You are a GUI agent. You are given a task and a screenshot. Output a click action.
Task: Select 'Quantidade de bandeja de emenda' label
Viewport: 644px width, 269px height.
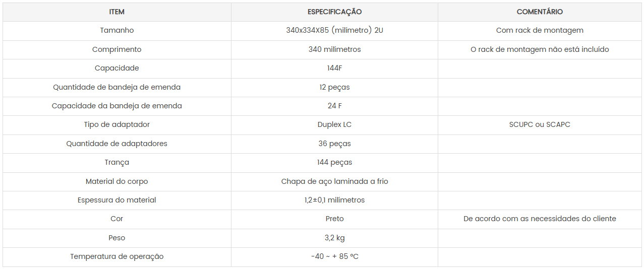click(x=116, y=87)
